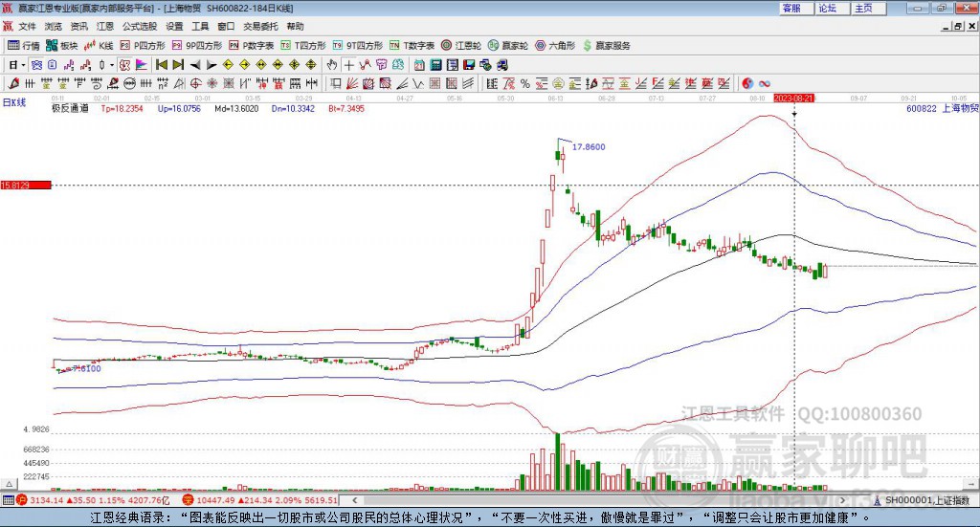
Task: Click the Md=13.6020 value
Action: click(236, 109)
